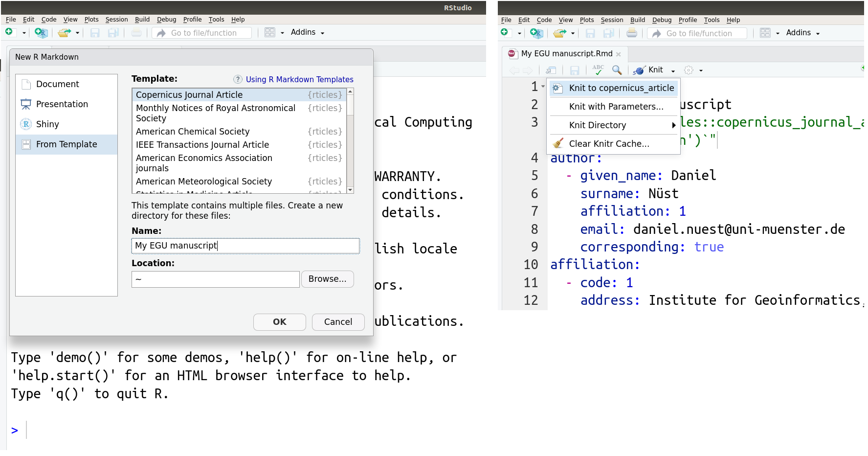Click the Print icon in right RStudio toolbar
The width and height of the screenshot is (868, 456).
(632, 33)
